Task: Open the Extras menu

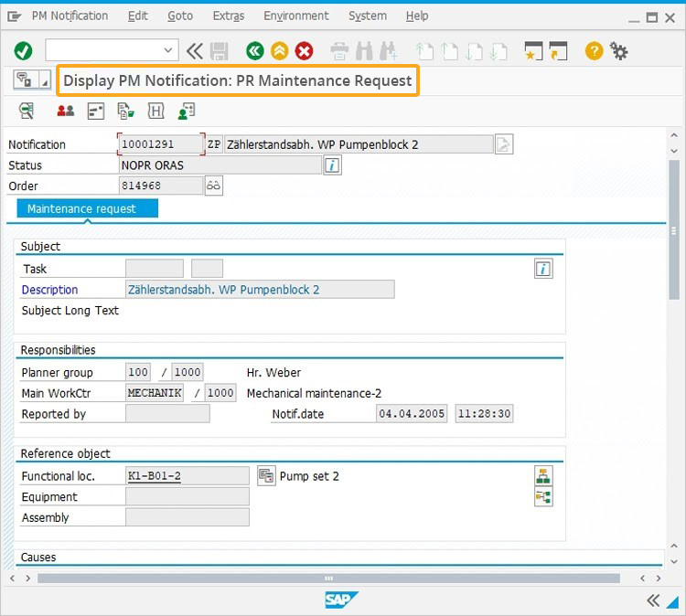Action: [229, 16]
